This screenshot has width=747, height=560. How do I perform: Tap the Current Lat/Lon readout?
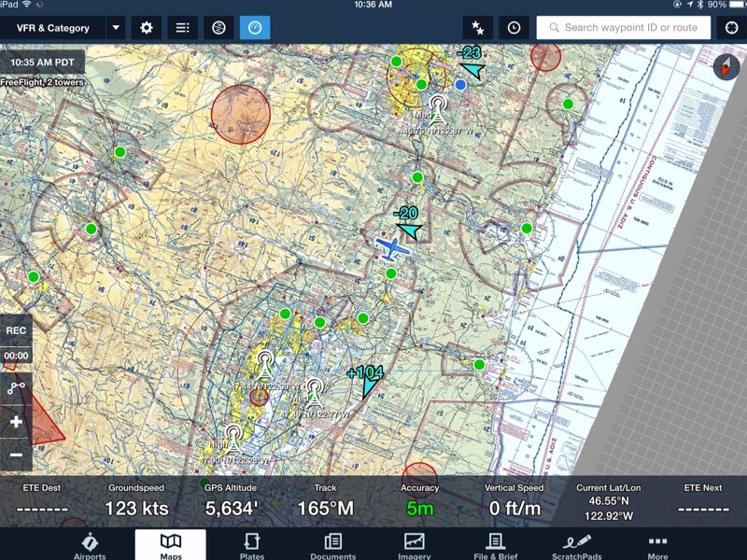[x=609, y=502]
